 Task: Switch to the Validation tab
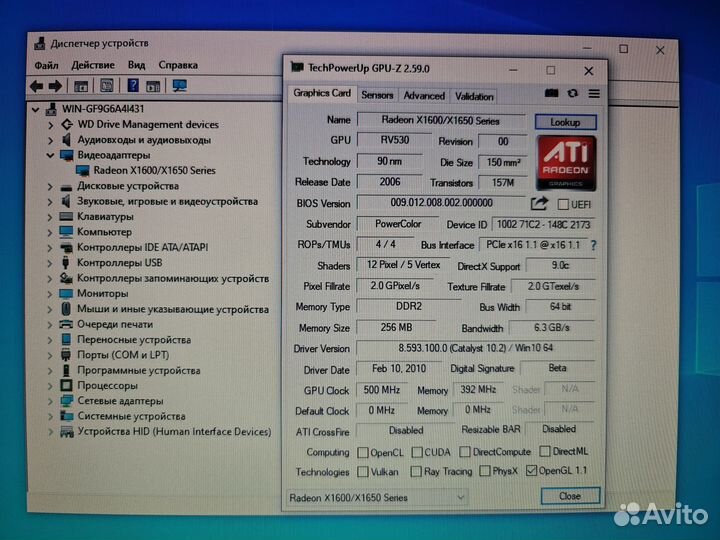(474, 96)
